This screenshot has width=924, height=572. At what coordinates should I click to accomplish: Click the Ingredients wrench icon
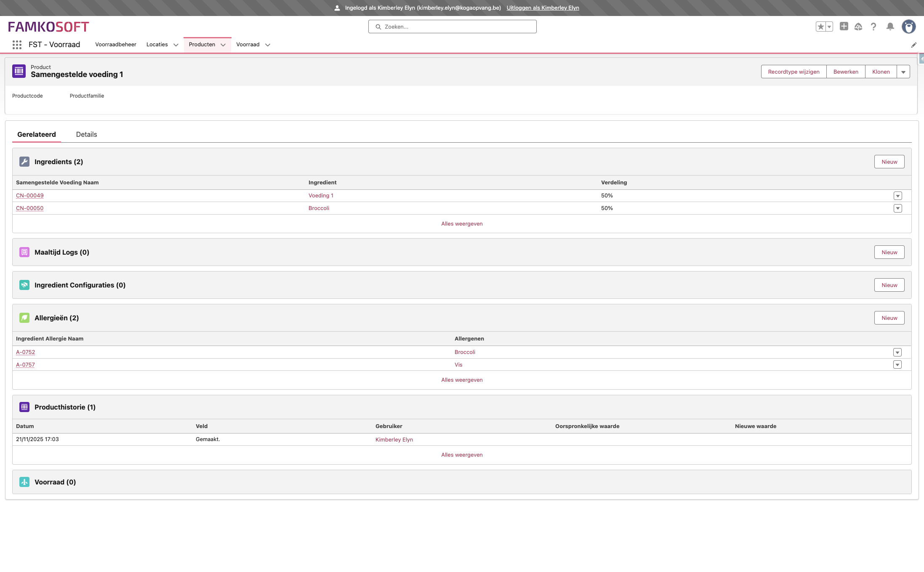[24, 162]
